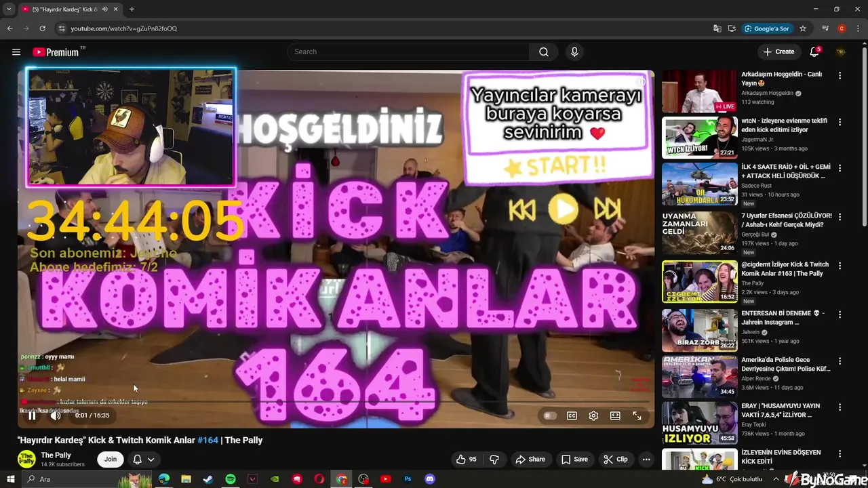Open Arkadaşım Hoşgeldin live thumbnail
This screenshot has width=868, height=488.
coord(699,91)
